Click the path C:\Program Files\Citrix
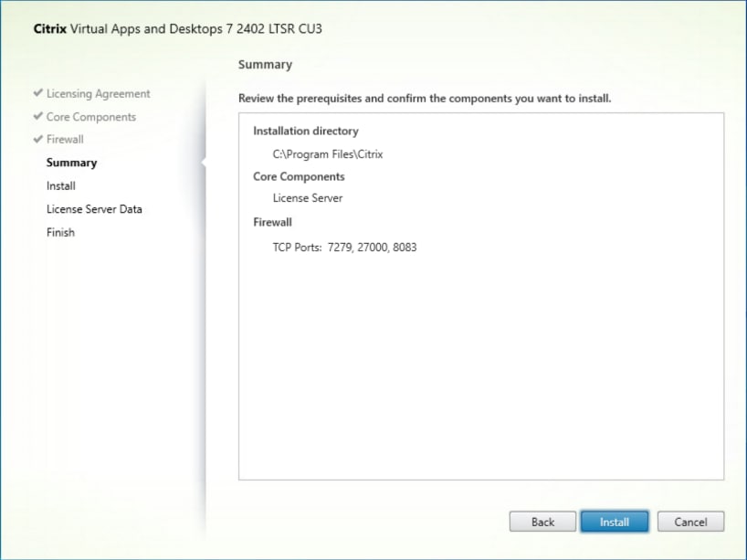The height and width of the screenshot is (560, 747). [328, 154]
